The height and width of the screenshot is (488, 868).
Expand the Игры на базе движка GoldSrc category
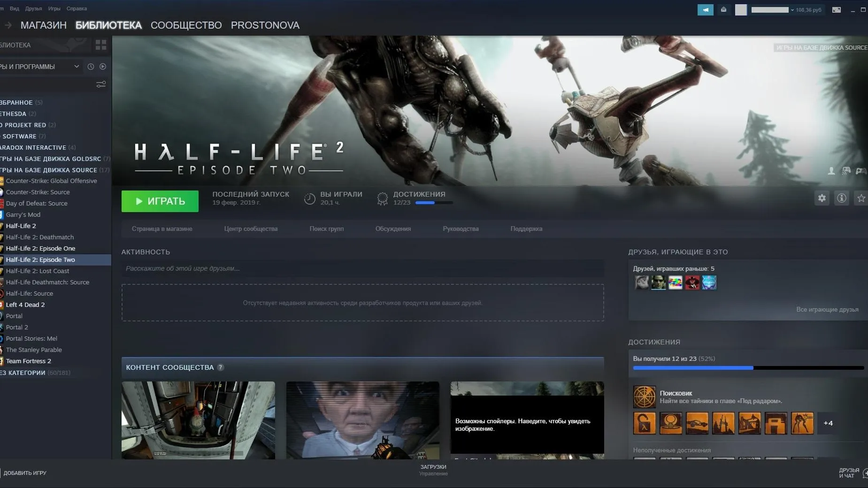pos(55,159)
